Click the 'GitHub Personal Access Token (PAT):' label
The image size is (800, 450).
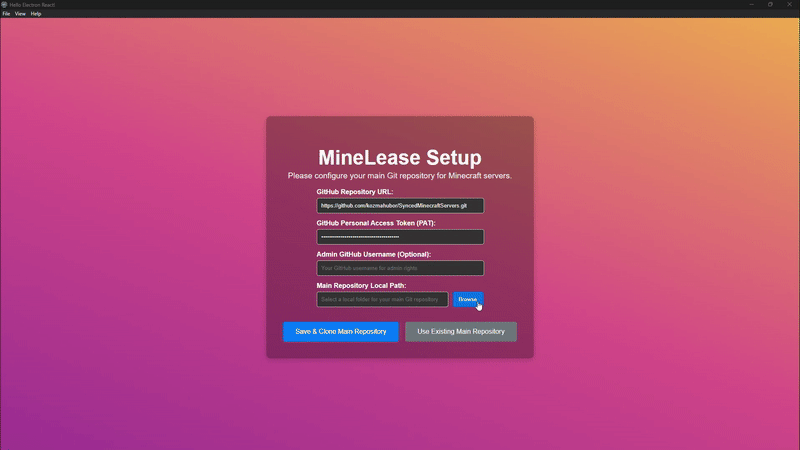(376, 223)
